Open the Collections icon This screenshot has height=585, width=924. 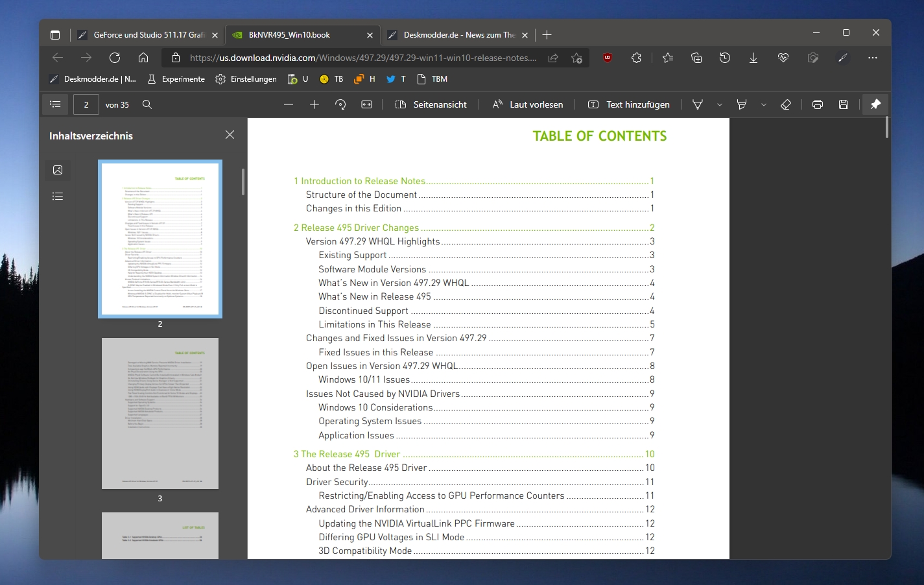pos(696,58)
